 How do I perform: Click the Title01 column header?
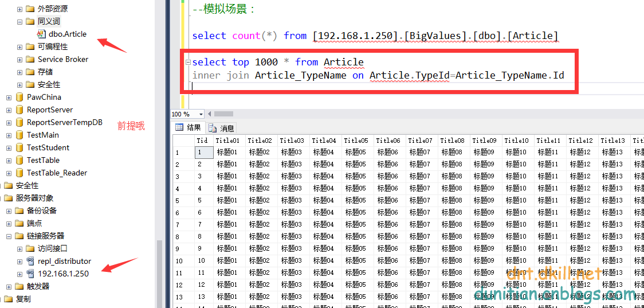coord(230,141)
